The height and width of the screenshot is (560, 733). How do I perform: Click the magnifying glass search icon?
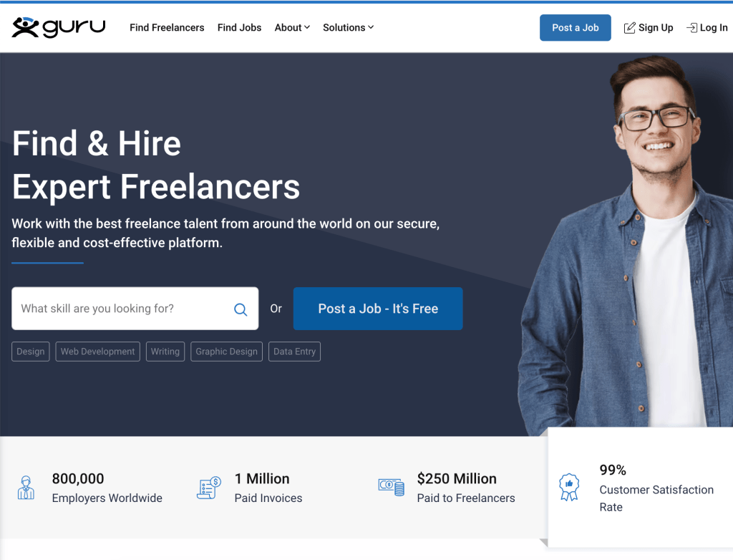[x=241, y=309]
